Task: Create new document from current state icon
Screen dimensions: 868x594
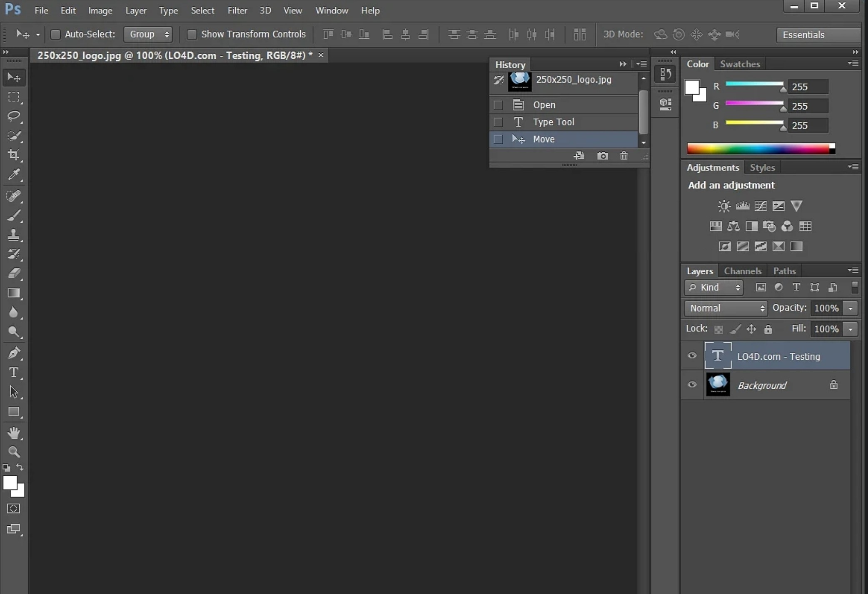Action: coord(579,156)
